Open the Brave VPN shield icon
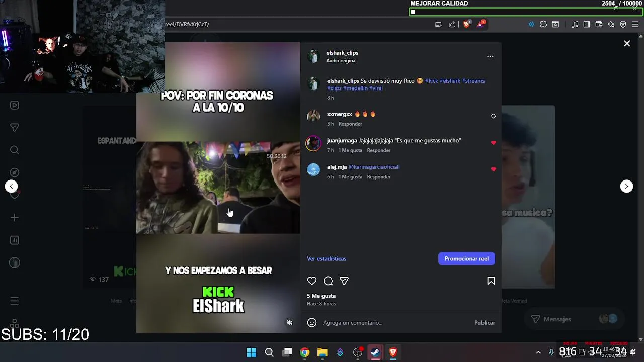 [623, 24]
